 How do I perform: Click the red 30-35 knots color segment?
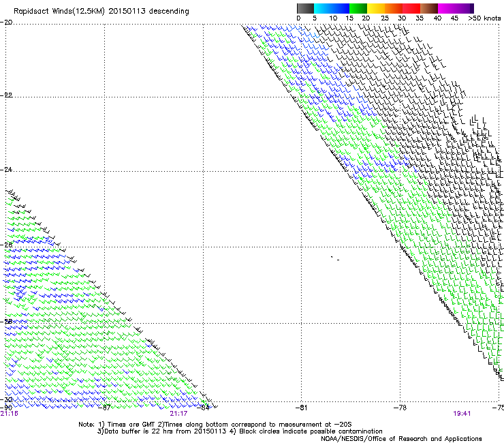point(411,8)
